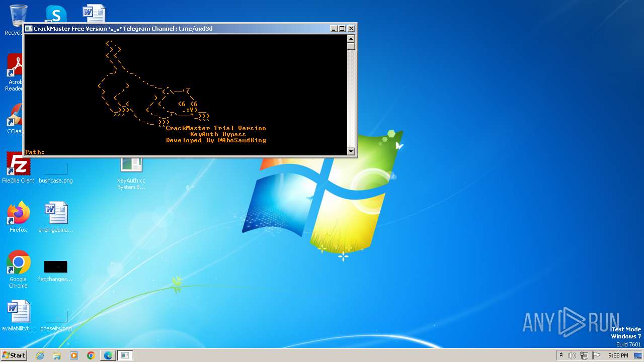Click the Path: input prompt in console

pos(35,152)
